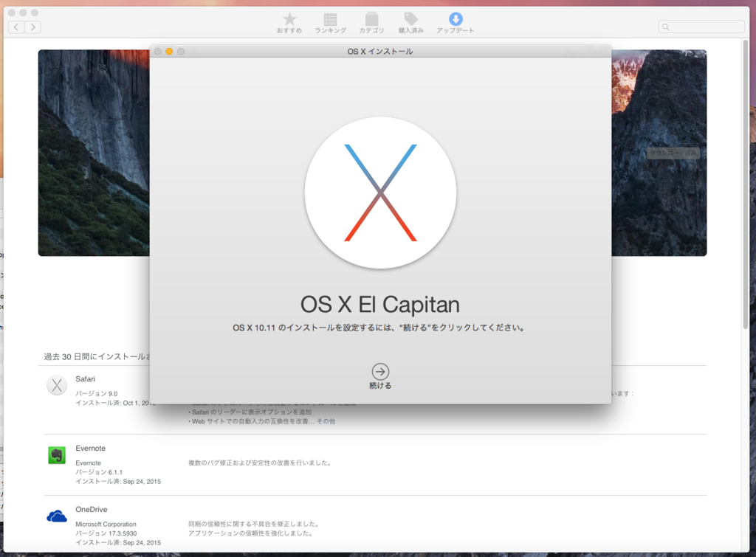
Task: Click the バージョン 17.3.5930 text for OneDrive
Action: [106, 533]
